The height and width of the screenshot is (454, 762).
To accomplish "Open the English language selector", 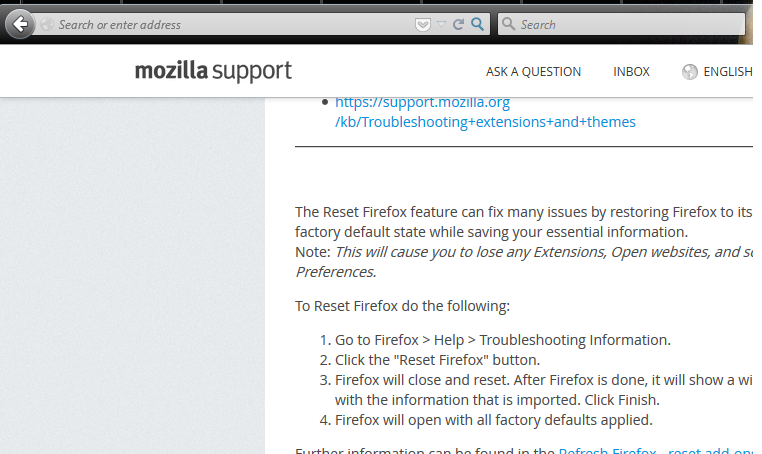I will point(727,72).
